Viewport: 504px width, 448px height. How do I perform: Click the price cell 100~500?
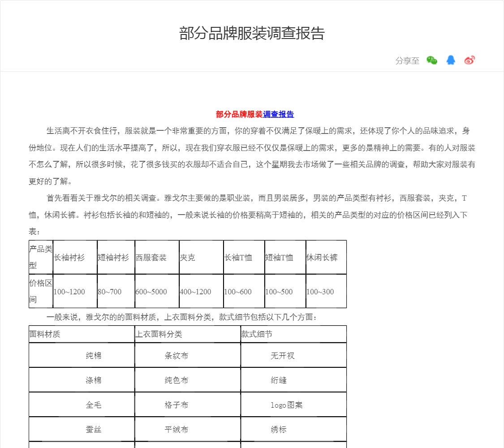[285, 291]
